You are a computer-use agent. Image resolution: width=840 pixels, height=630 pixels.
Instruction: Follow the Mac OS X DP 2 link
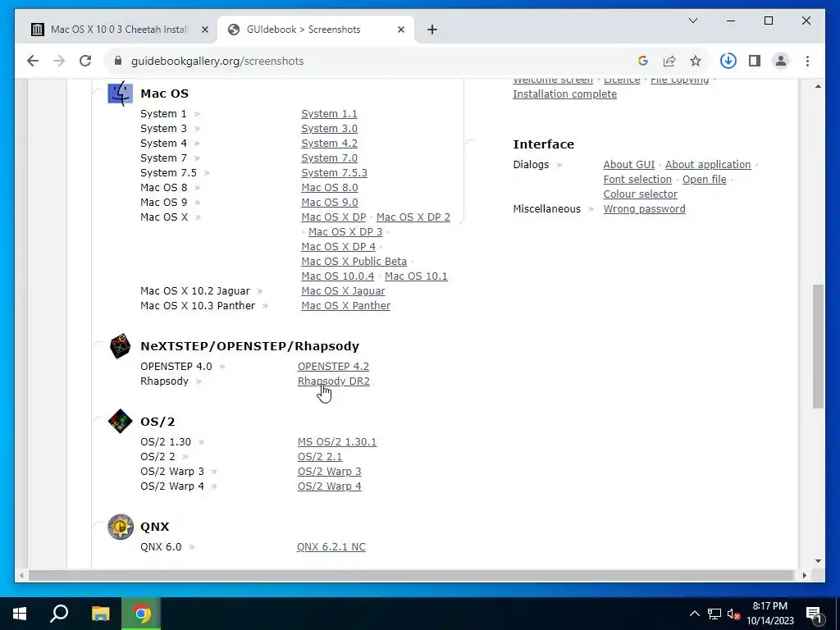pos(413,217)
